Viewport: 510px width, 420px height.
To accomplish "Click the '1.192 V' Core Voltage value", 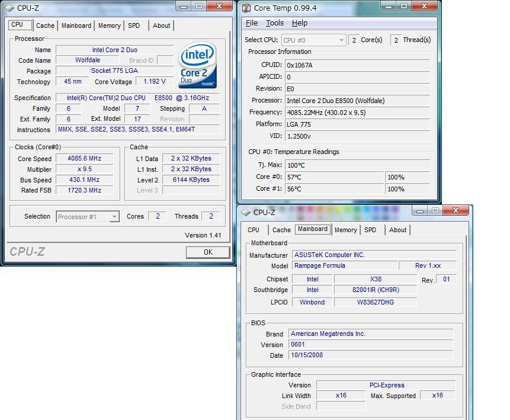I will tap(155, 81).
